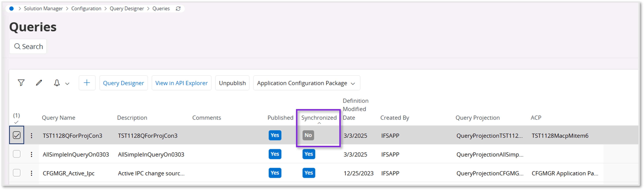Click the breadcrumb refresh icon
The image size is (644, 190).
point(178,9)
